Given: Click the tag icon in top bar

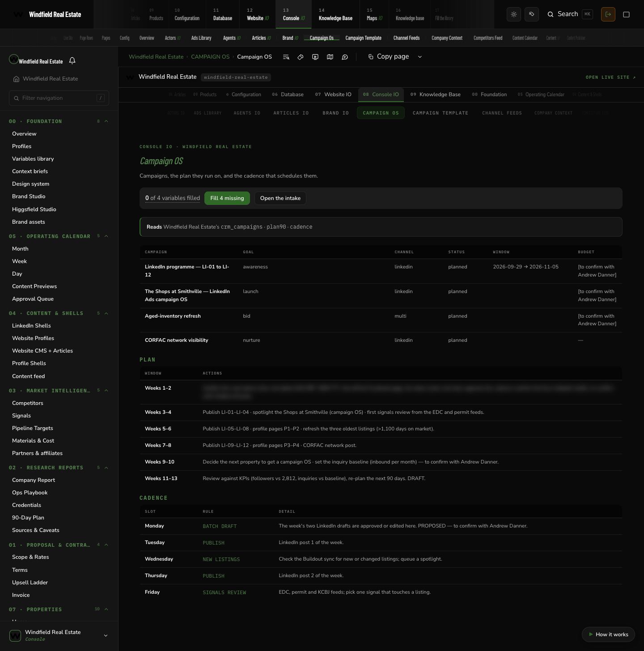Looking at the screenshot, I should (x=532, y=14).
